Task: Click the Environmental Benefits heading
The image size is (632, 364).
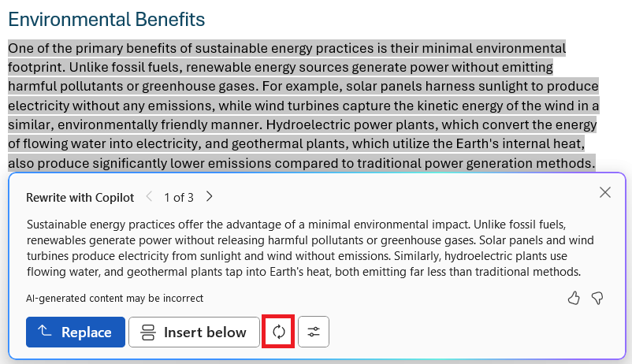Action: (x=106, y=20)
